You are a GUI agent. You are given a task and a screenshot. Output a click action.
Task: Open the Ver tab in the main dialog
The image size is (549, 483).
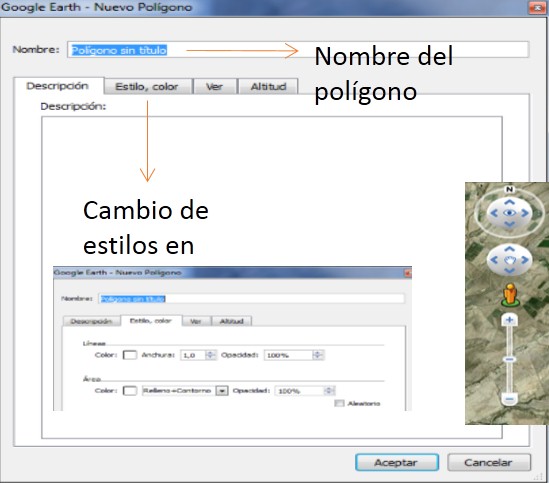coord(214,87)
